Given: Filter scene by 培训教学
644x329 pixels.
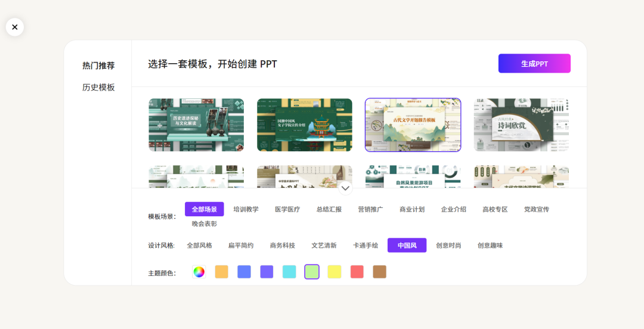Looking at the screenshot, I should coord(246,209).
